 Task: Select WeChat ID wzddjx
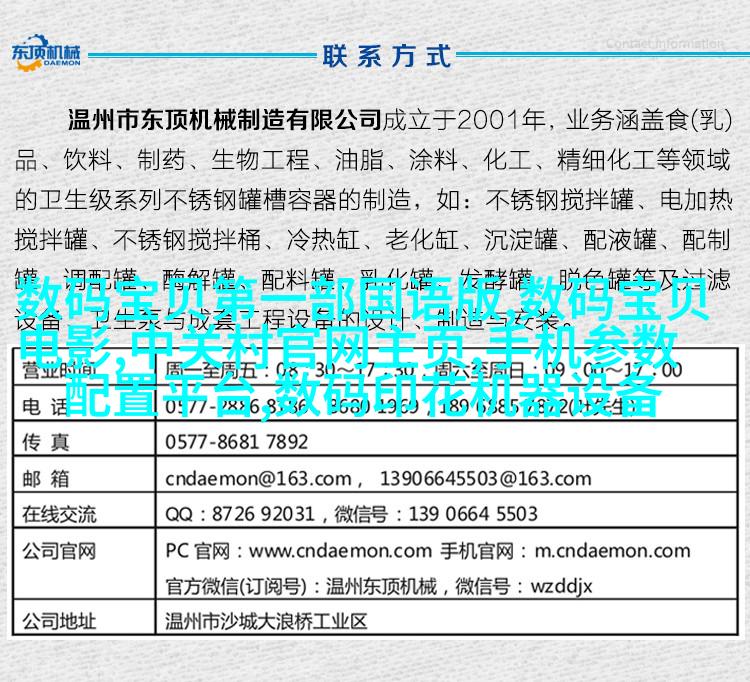562,586
